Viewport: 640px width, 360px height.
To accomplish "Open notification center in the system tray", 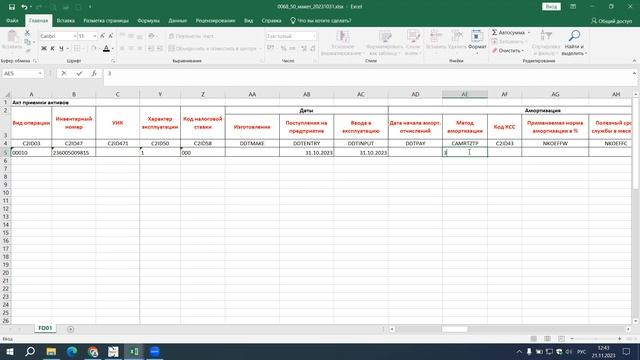I will click(627, 351).
